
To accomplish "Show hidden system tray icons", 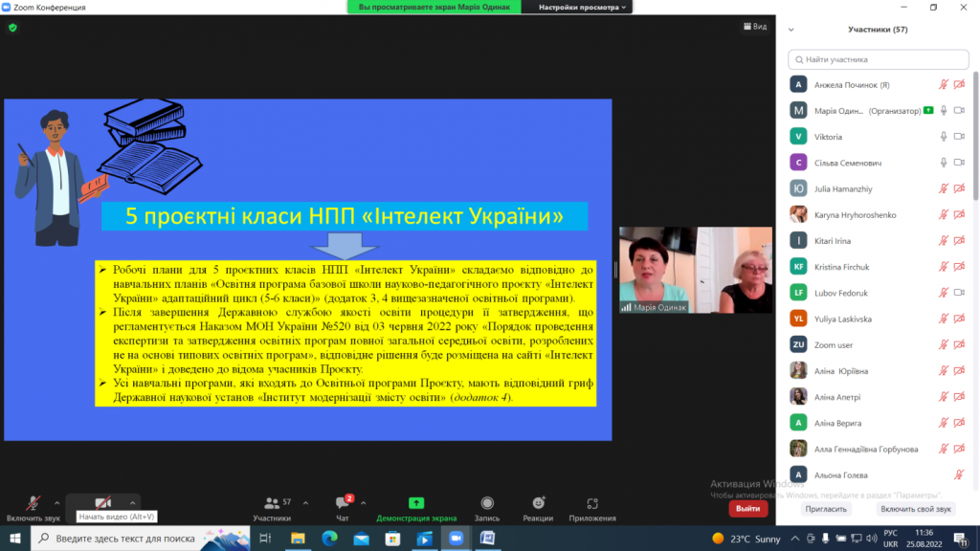I will click(x=795, y=539).
